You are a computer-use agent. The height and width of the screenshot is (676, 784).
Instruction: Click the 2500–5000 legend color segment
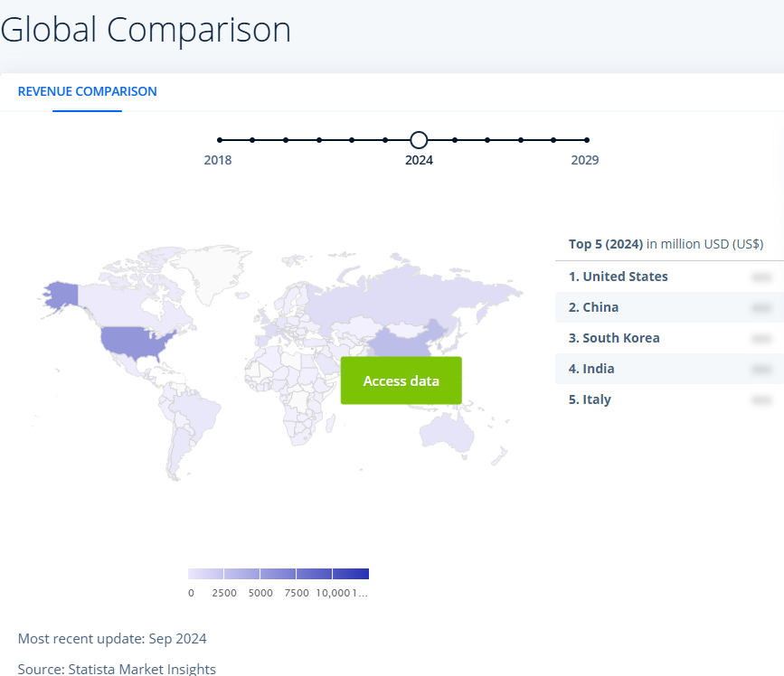pos(242,574)
